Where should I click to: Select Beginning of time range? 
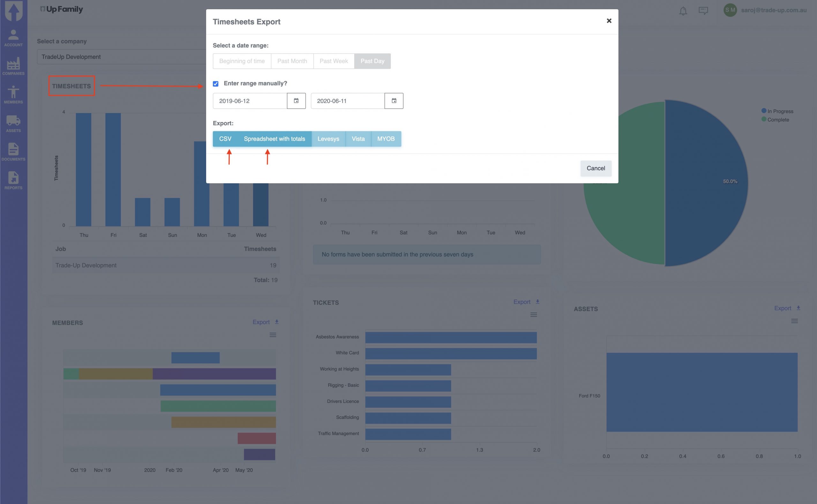tap(242, 61)
